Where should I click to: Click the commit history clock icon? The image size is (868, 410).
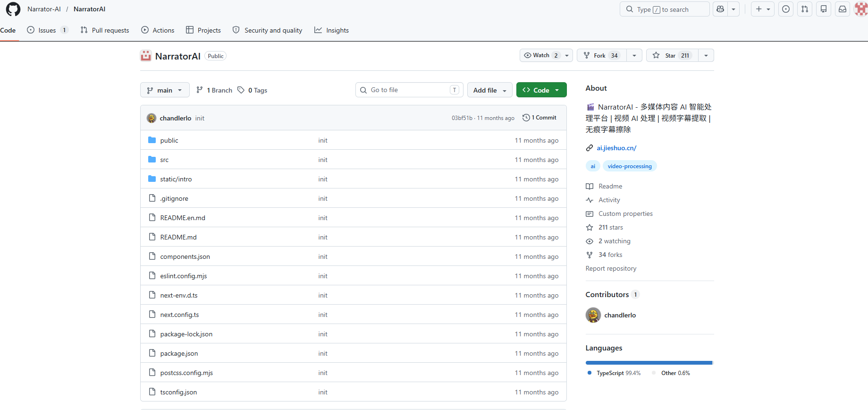point(526,118)
